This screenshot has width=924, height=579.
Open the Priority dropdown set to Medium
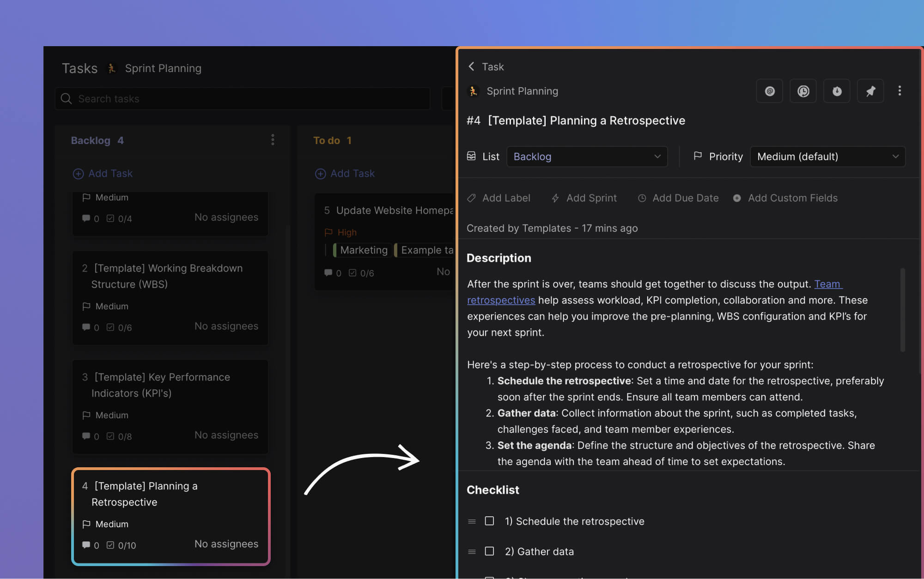827,157
